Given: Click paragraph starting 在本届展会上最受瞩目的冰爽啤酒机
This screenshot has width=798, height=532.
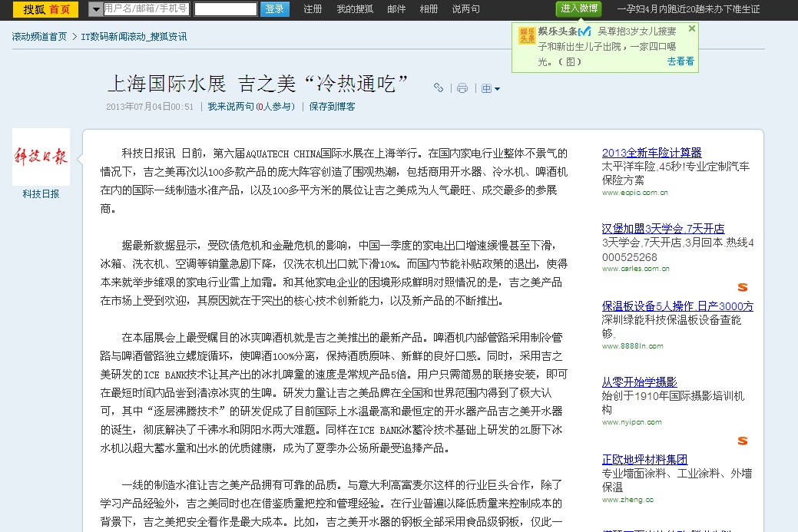Looking at the screenshot, I should click(334, 392).
